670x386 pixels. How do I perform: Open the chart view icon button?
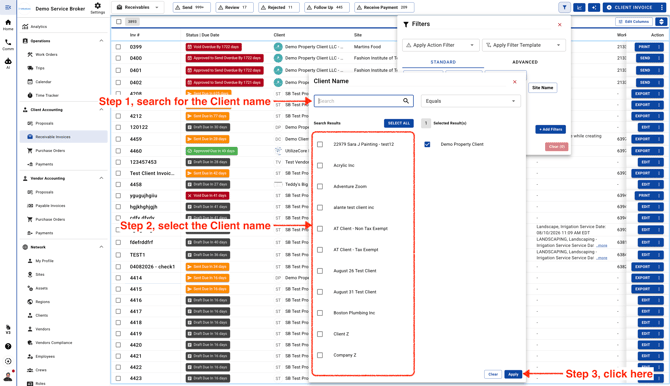click(x=579, y=7)
